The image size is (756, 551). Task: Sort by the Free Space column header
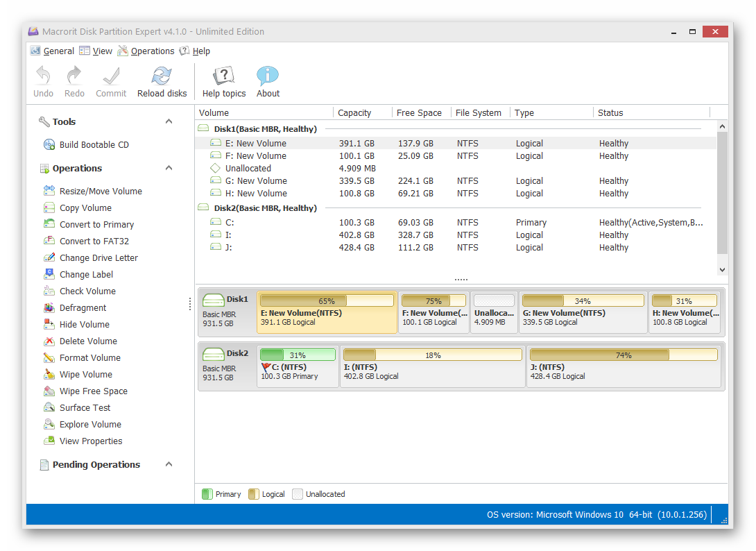[x=422, y=113]
